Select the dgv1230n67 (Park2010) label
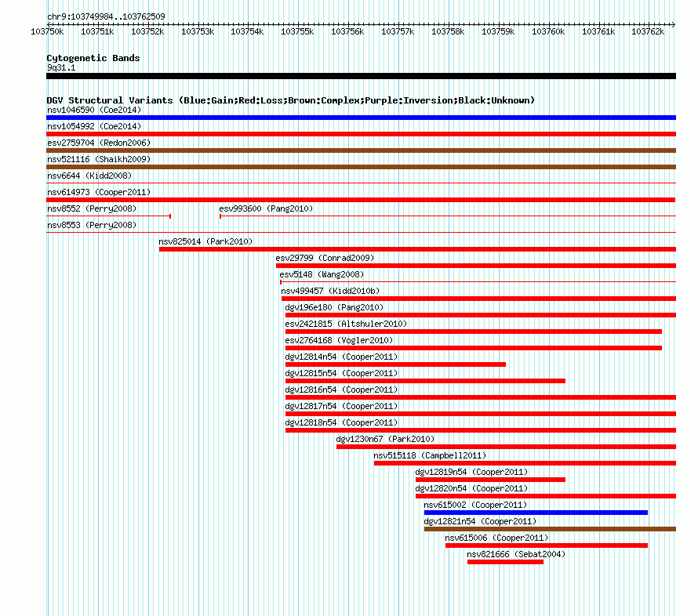Viewport: 698px width, 616px height. [385, 439]
